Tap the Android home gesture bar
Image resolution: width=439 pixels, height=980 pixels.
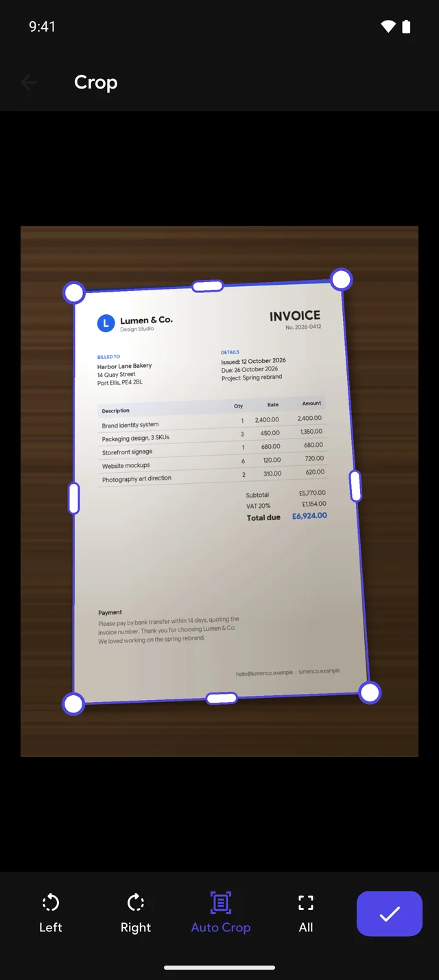(x=219, y=968)
